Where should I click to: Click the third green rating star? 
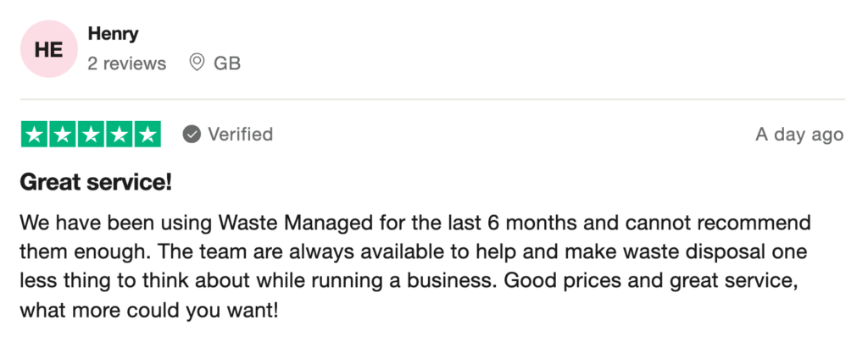point(91,135)
